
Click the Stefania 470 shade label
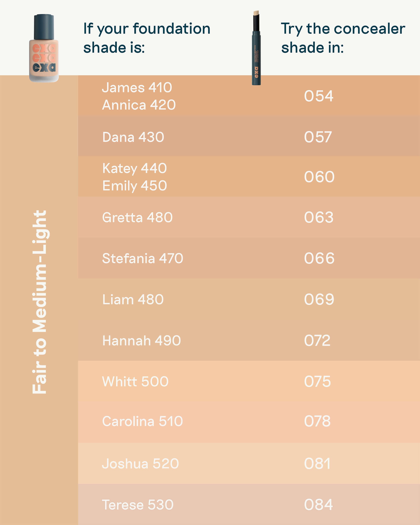pyautogui.click(x=142, y=258)
